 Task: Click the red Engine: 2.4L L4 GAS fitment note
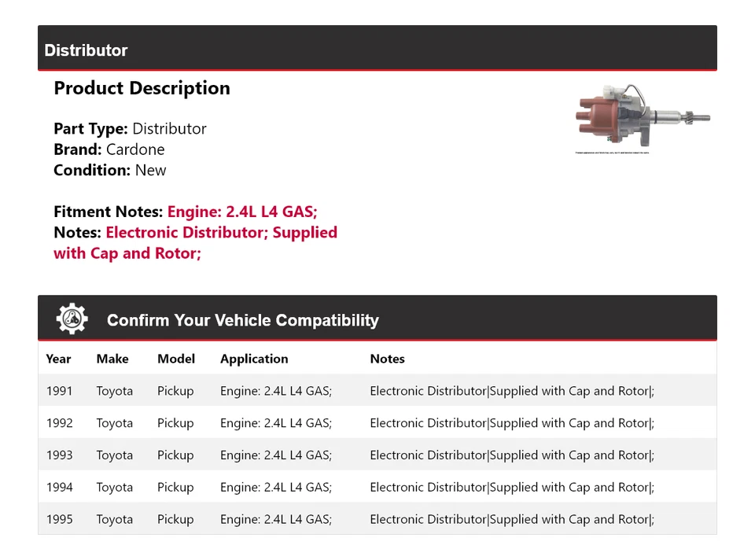242,212
